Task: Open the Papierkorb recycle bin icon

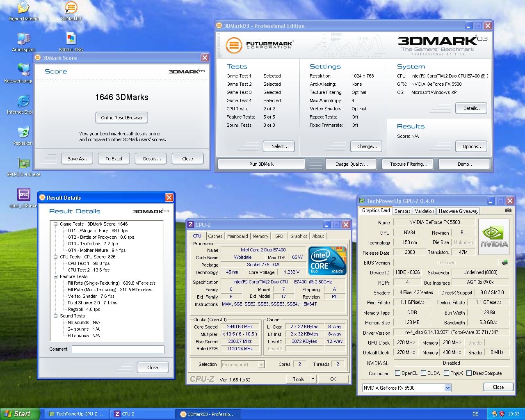Action: (x=23, y=136)
